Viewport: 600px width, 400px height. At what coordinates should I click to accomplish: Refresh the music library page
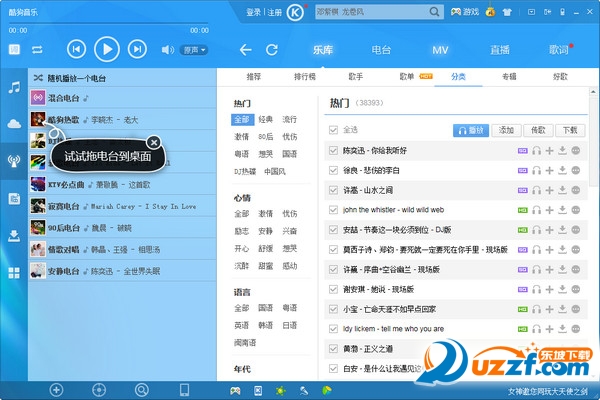[x=272, y=50]
